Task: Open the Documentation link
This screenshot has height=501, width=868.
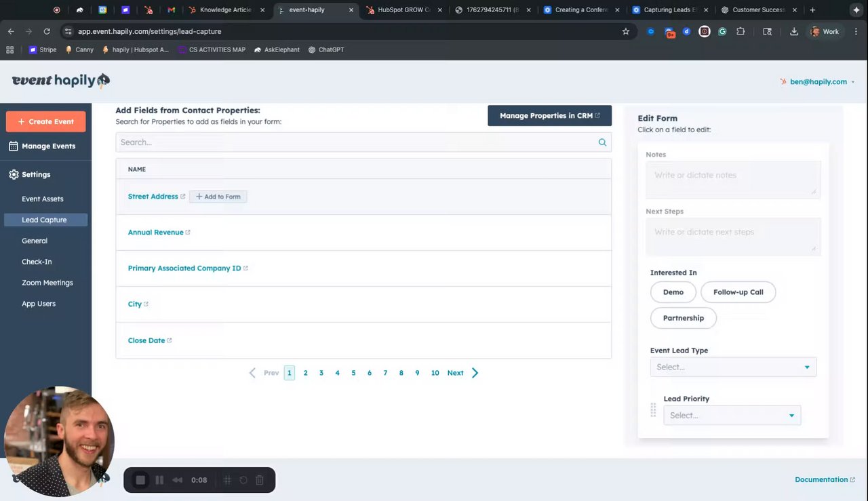Action: (825, 479)
